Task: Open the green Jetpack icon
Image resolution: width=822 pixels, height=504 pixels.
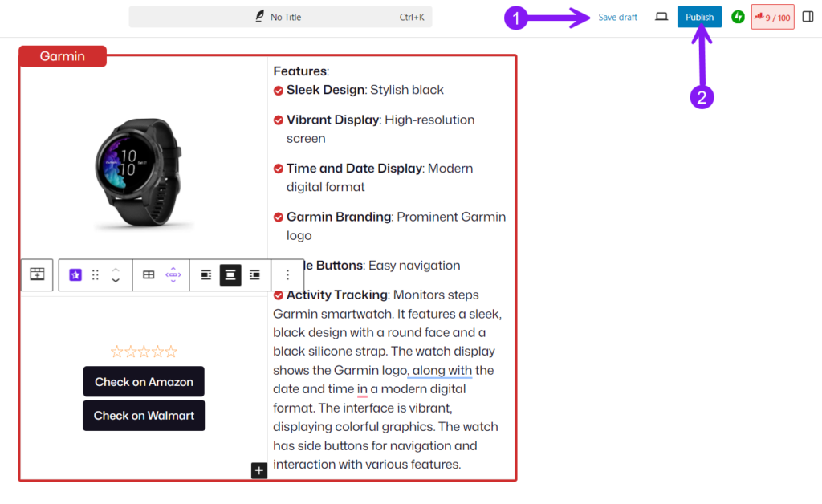Action: click(739, 18)
